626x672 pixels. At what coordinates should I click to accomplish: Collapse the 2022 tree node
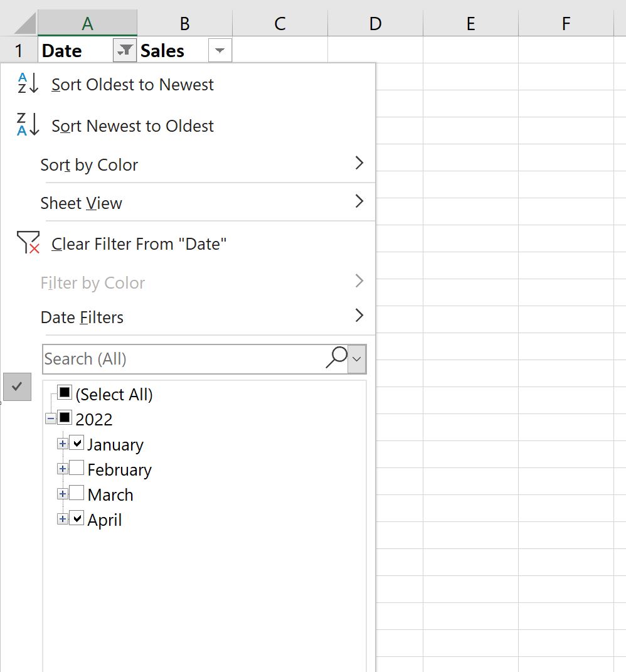[x=50, y=417]
